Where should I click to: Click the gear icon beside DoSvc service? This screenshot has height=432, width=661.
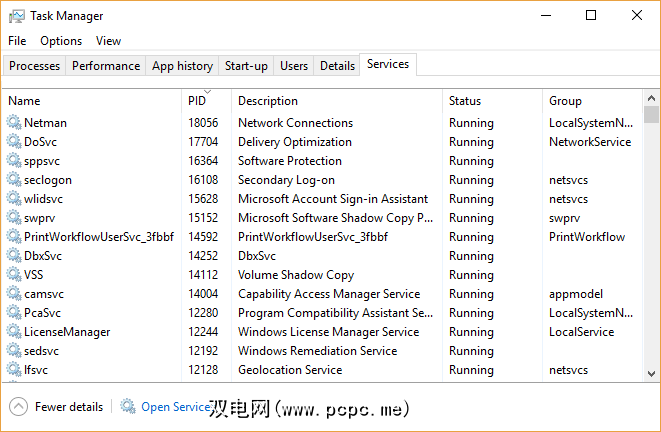tap(14, 142)
